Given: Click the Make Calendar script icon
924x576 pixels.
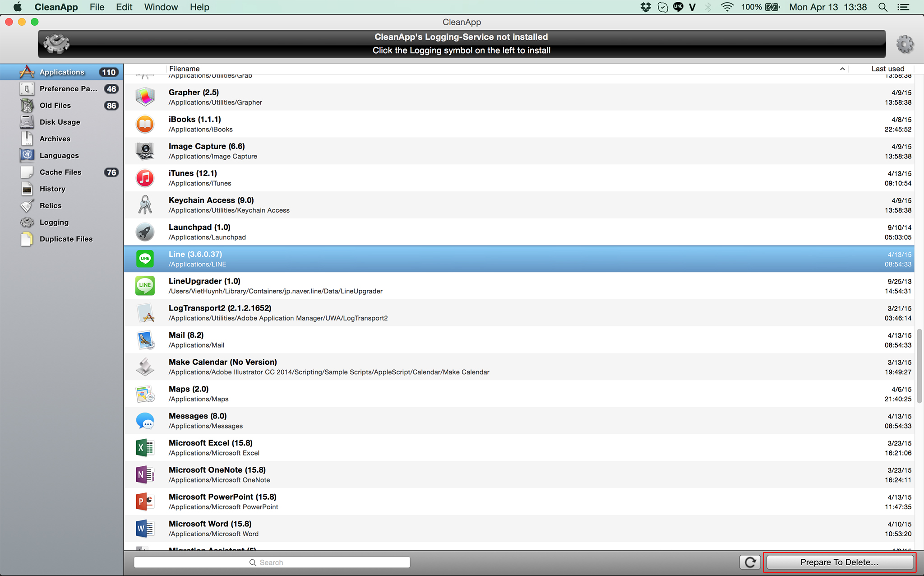Looking at the screenshot, I should click(x=145, y=367).
